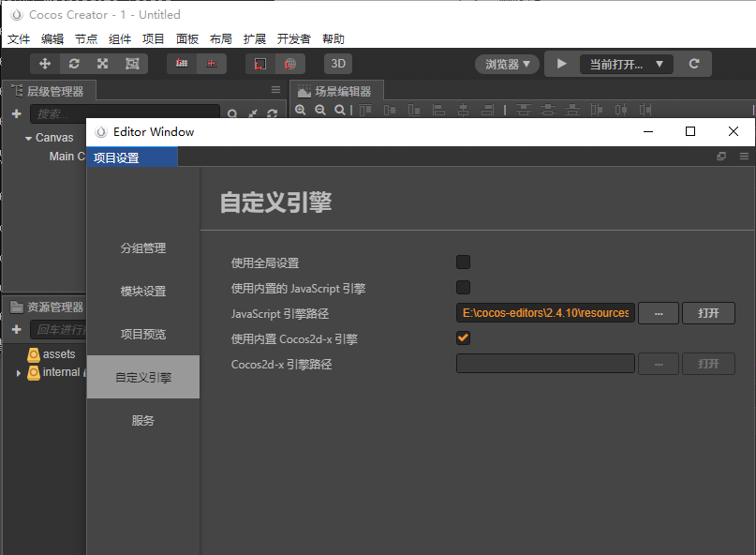Click the hierarchy search input field
This screenshot has height=555, width=756.
point(125,113)
